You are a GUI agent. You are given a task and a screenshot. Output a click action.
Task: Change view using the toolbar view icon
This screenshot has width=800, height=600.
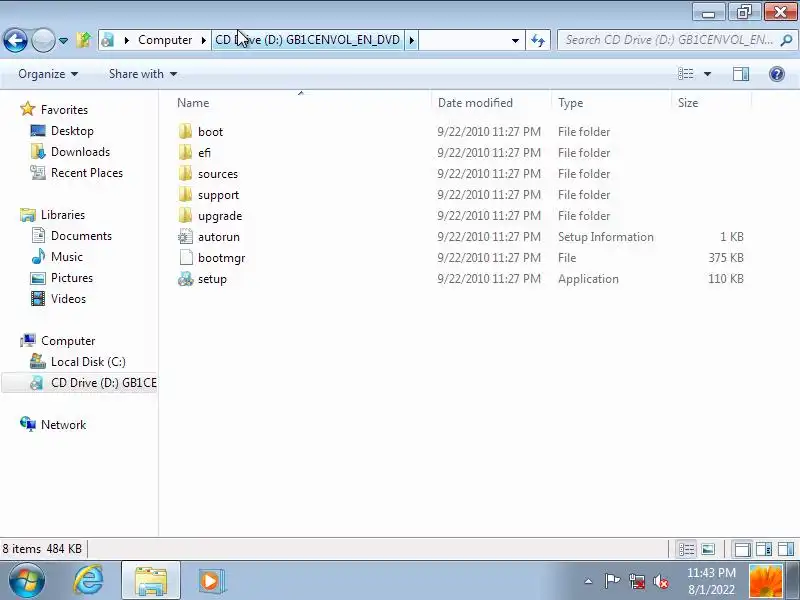(686, 74)
